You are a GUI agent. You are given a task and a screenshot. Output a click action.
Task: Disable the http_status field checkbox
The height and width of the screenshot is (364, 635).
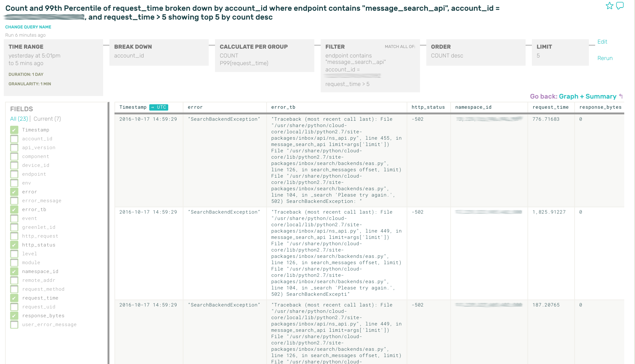click(x=14, y=245)
